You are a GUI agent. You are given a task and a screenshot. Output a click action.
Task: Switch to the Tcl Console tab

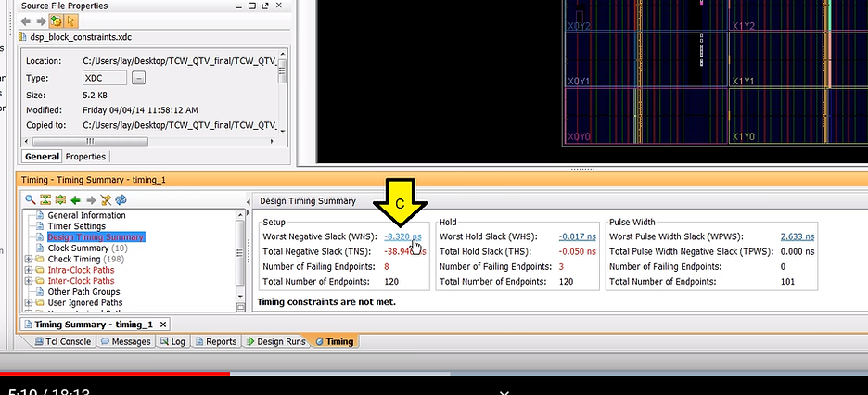[x=62, y=342]
